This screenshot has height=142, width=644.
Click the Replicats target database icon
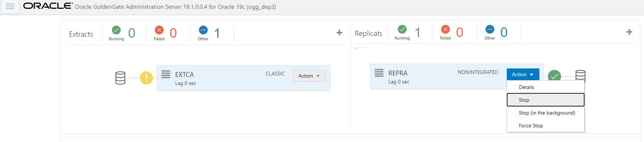tap(580, 76)
